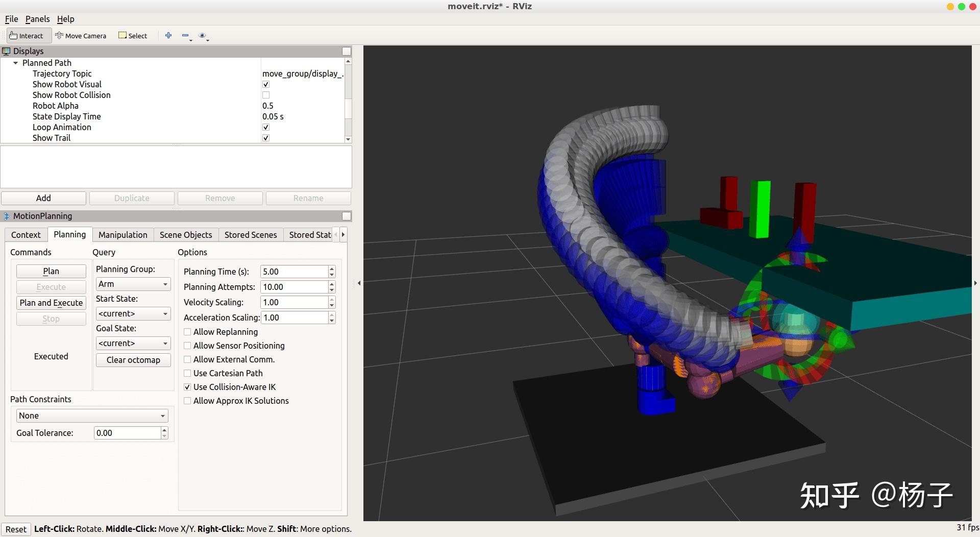Click the Plan button
The image size is (980, 537).
click(51, 271)
